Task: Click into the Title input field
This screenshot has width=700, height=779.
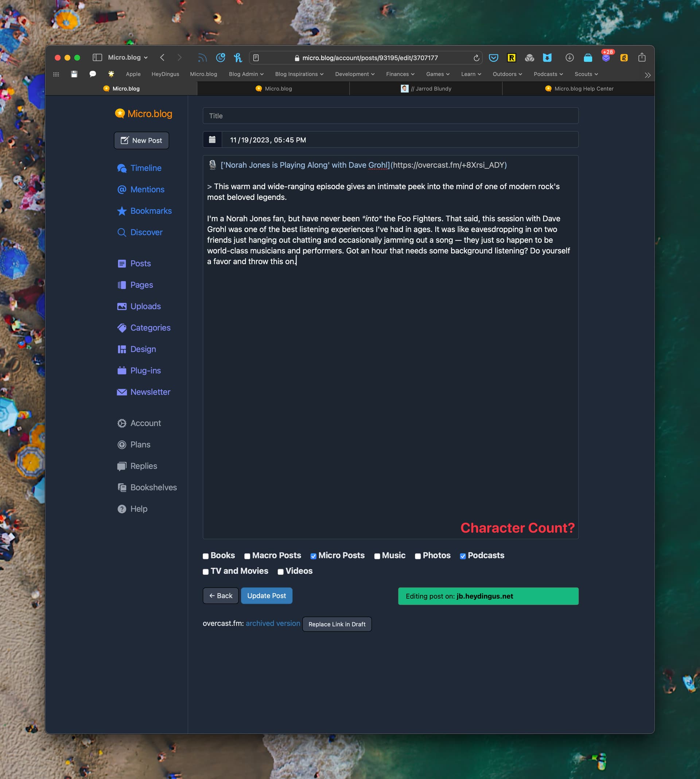Action: [390, 116]
